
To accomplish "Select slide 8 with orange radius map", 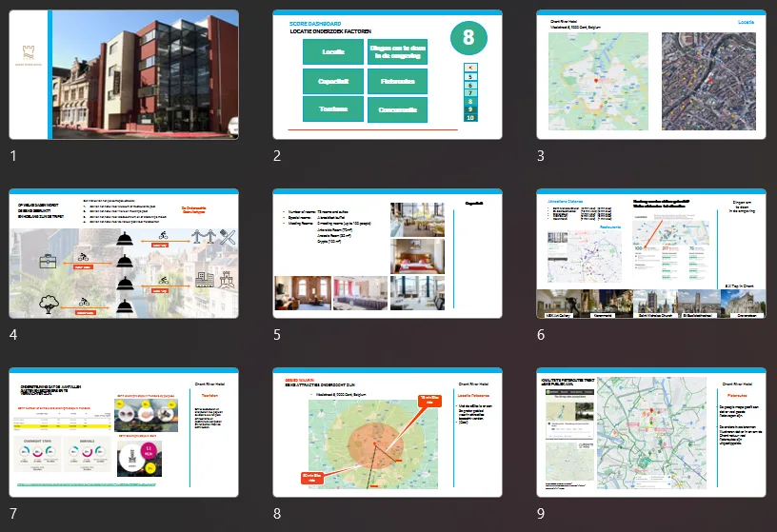I will pos(388,432).
